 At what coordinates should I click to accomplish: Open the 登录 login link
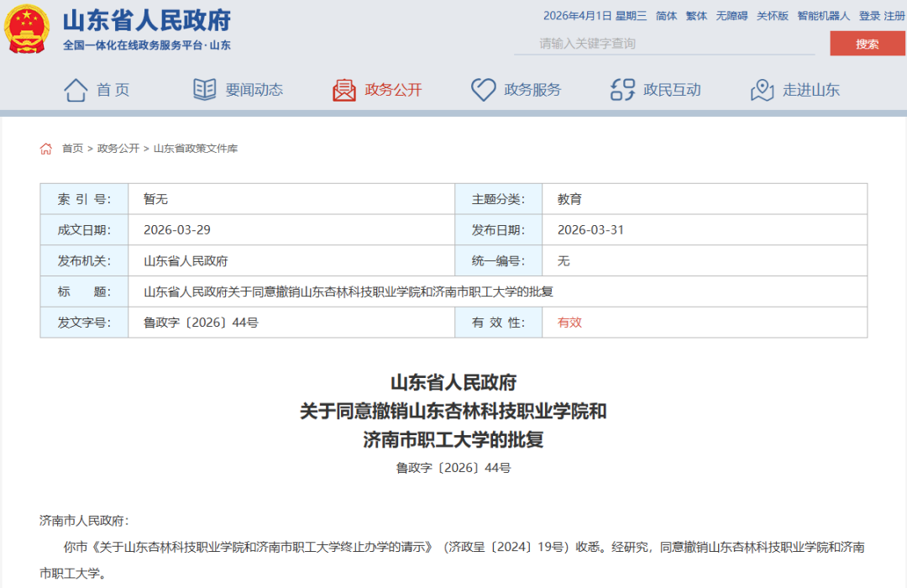click(x=869, y=15)
